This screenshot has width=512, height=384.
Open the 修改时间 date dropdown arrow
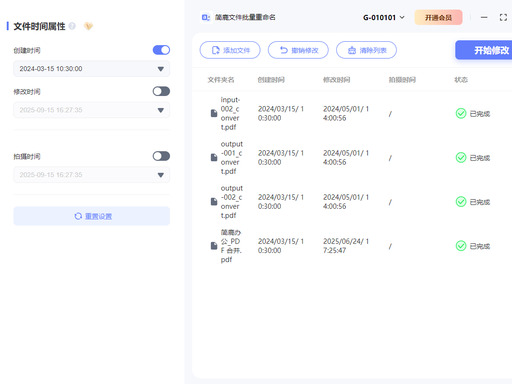tap(161, 110)
